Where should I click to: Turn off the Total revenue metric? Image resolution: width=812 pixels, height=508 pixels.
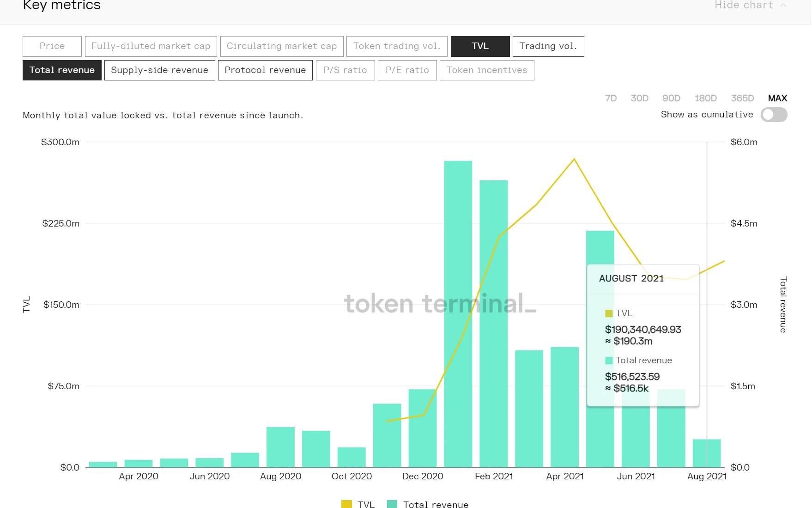click(62, 70)
